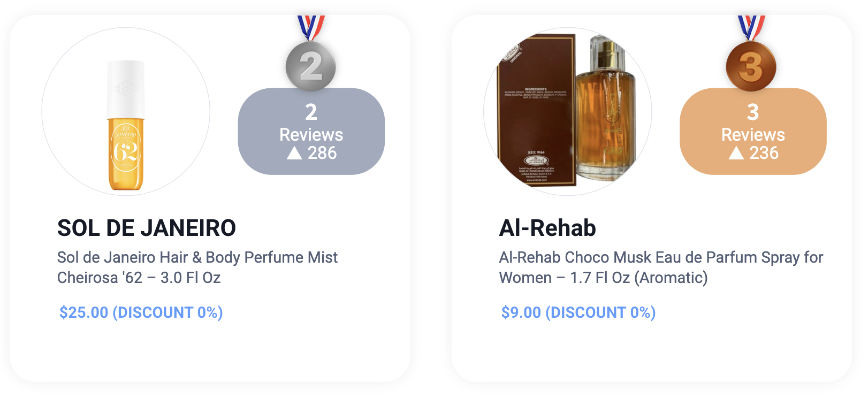The width and height of the screenshot is (868, 398).
Task: Click the bronze number 3 medal icon
Action: (x=751, y=66)
